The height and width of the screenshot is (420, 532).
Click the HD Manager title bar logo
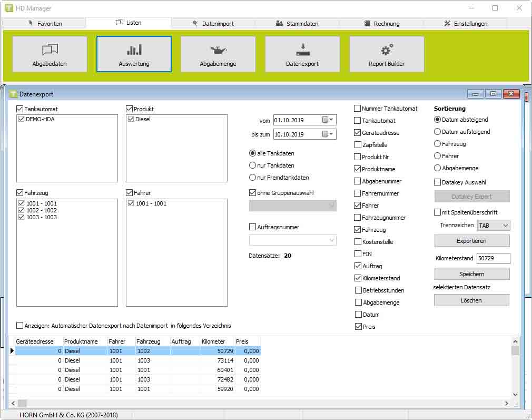click(8, 8)
